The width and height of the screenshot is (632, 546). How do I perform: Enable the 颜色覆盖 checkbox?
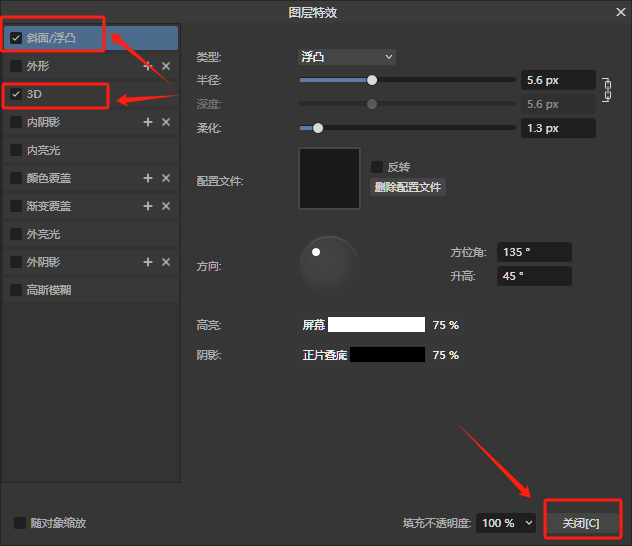[x=16, y=178]
